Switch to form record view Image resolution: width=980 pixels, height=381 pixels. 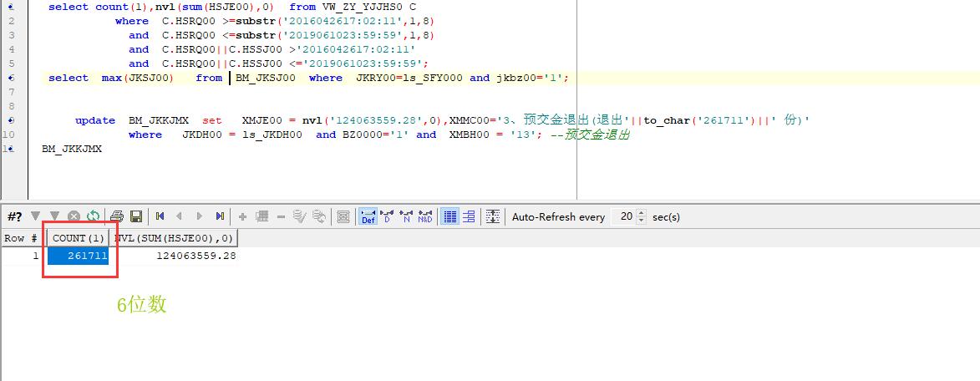coord(469,216)
